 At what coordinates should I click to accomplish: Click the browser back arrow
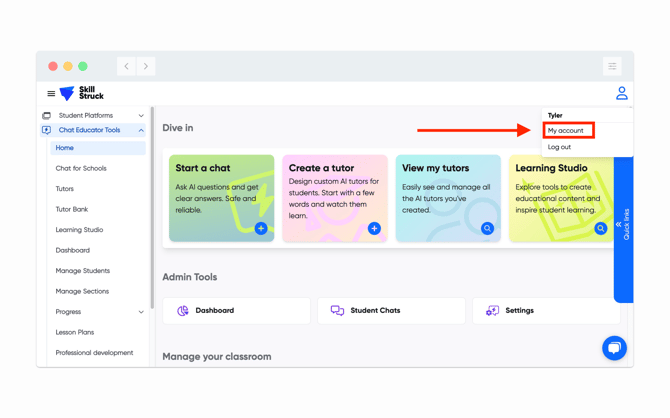coord(126,66)
